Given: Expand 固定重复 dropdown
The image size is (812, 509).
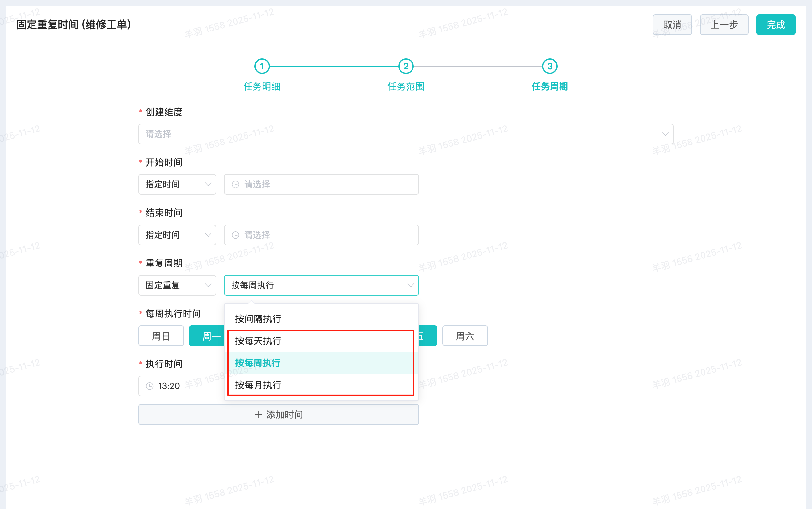Looking at the screenshot, I should (177, 285).
